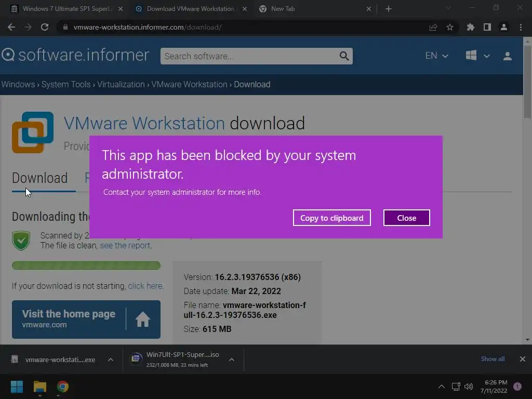
Task: Select the Download page tab
Action: click(x=39, y=178)
